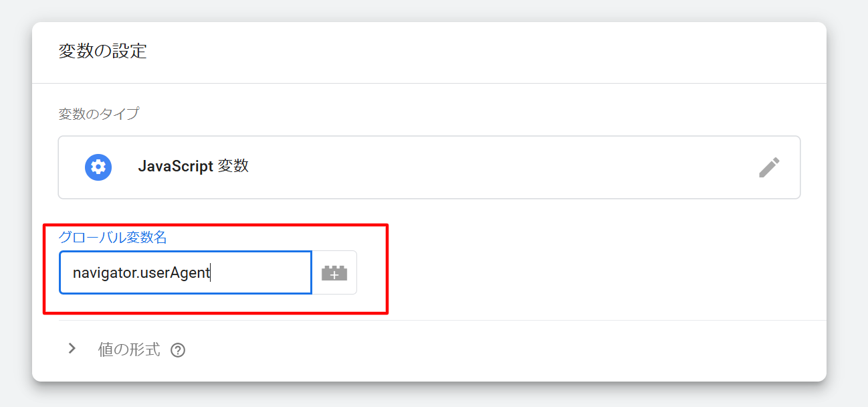Place cursor after navigator.userAgent text
Screen dimensions: 868x407
click(x=211, y=273)
